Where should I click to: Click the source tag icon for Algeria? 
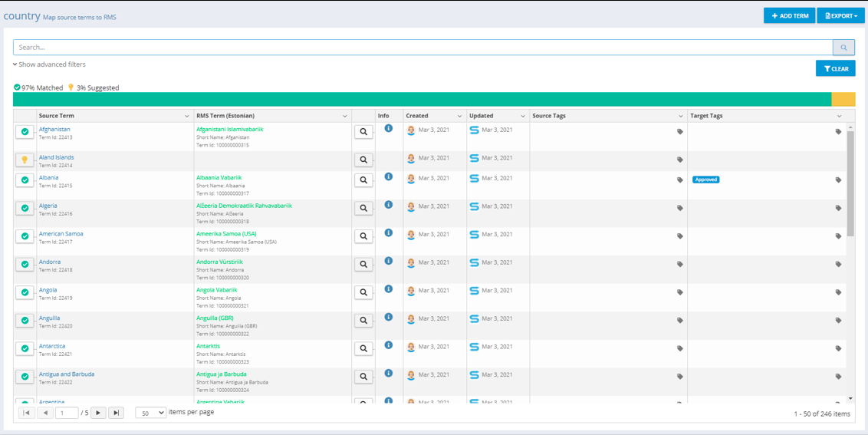coord(679,208)
